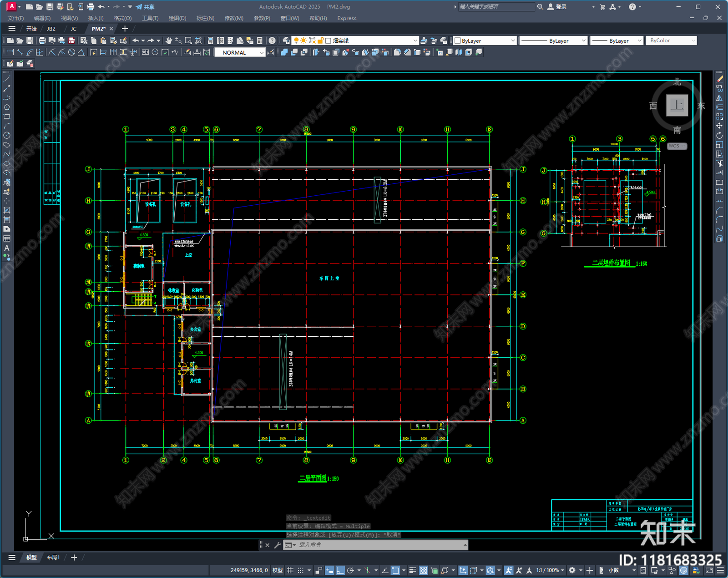
Task: Toggle layer lock padlock icon
Action: click(x=320, y=41)
